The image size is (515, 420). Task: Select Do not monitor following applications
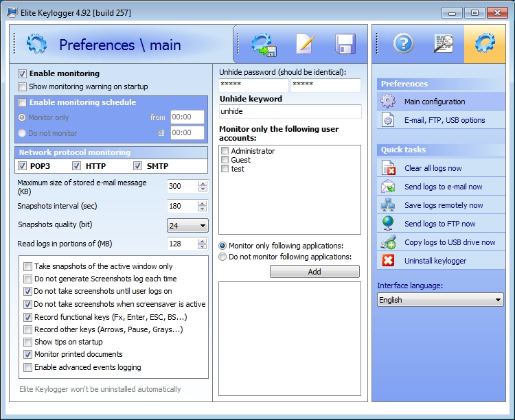[222, 257]
